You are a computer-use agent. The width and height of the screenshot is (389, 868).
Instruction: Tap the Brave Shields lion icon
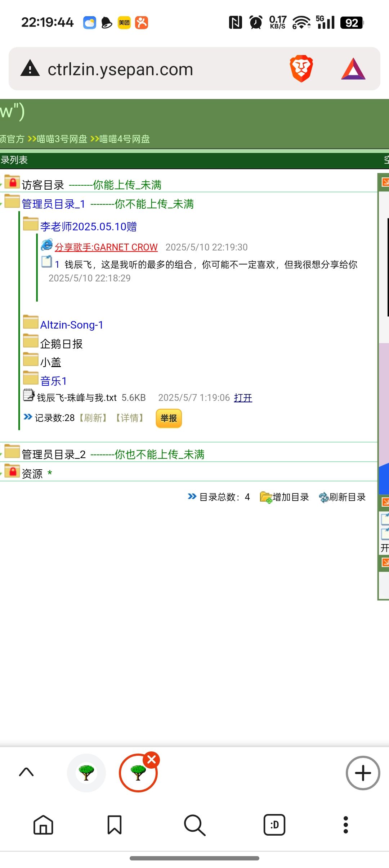point(301,69)
